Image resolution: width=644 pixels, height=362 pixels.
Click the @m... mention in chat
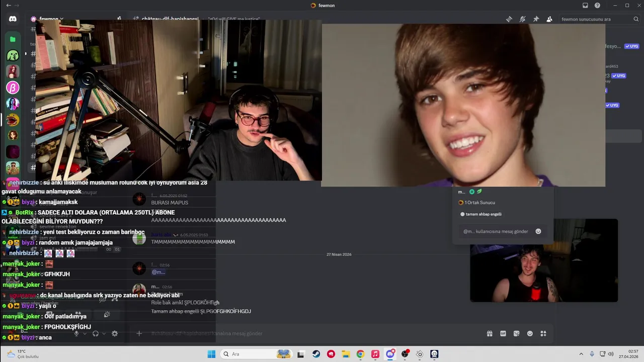(158, 272)
